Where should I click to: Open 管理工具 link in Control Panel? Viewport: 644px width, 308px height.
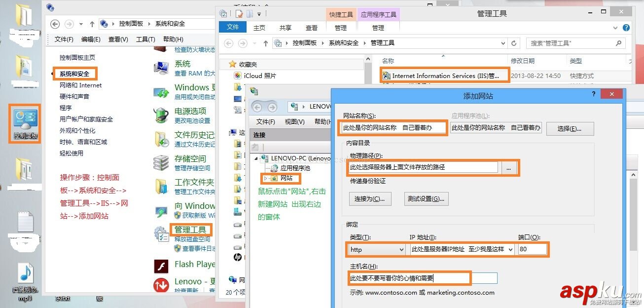click(x=190, y=230)
